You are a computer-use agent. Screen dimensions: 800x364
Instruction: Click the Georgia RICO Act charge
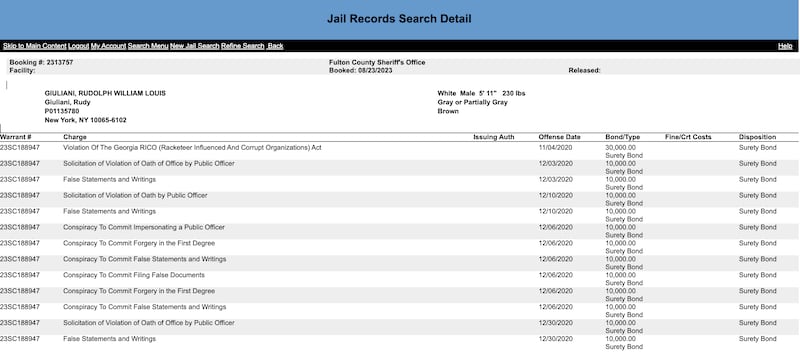192,148
